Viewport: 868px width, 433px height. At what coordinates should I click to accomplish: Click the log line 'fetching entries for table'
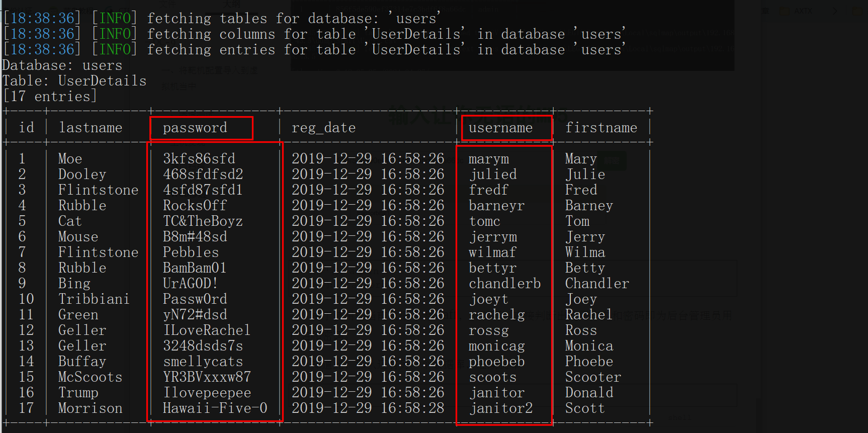pyautogui.click(x=315, y=50)
